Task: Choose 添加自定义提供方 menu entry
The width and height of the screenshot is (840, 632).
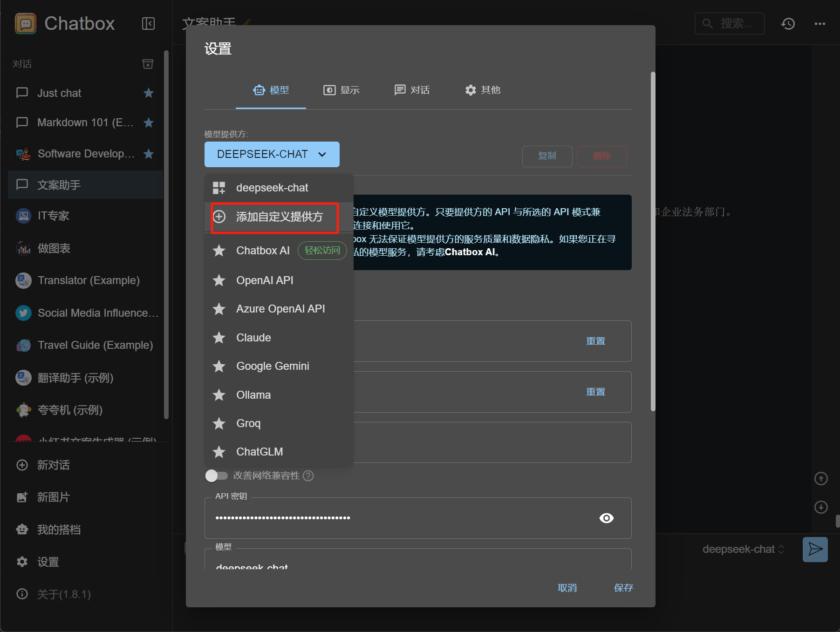Action: pos(279,217)
